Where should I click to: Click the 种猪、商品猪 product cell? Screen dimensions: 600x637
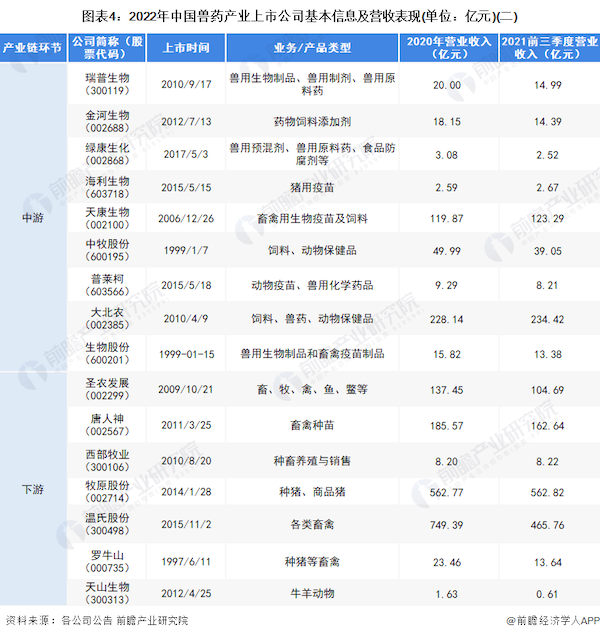click(x=312, y=492)
